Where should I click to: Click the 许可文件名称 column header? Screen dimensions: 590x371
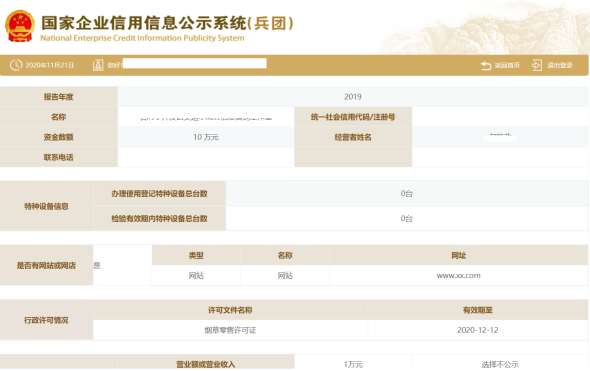point(230,310)
